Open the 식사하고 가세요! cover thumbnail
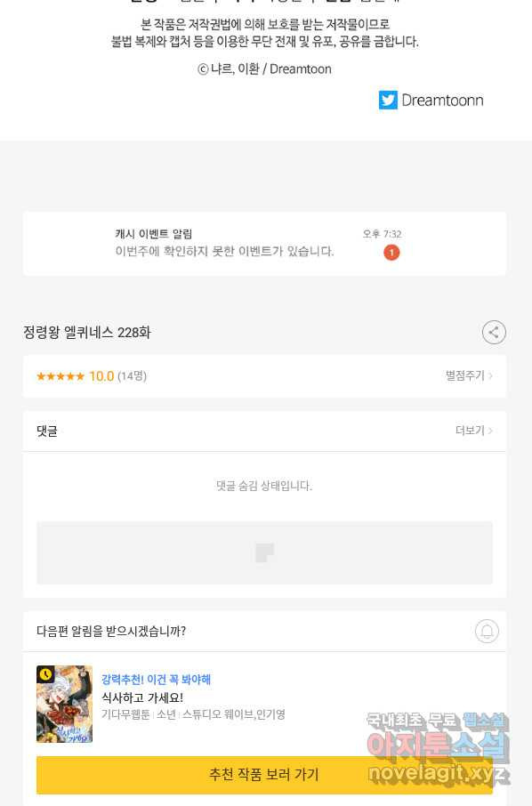532x806 pixels. click(65, 704)
